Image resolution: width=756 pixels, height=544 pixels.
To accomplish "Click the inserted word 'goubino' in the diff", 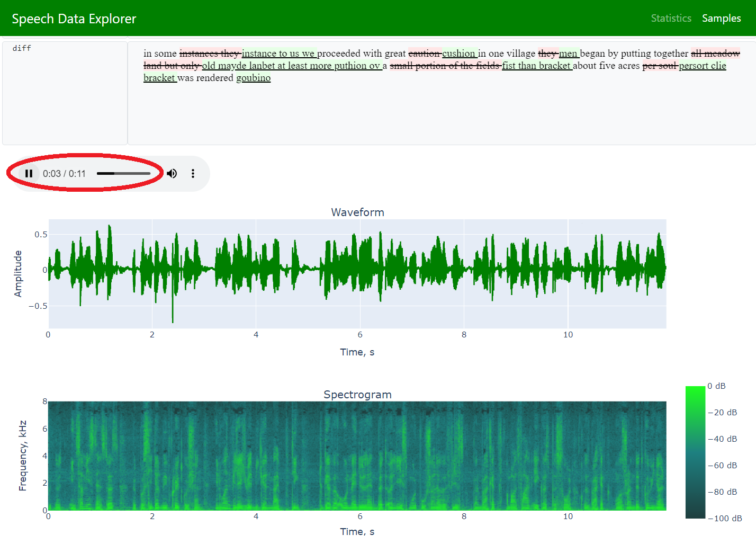I will (253, 78).
